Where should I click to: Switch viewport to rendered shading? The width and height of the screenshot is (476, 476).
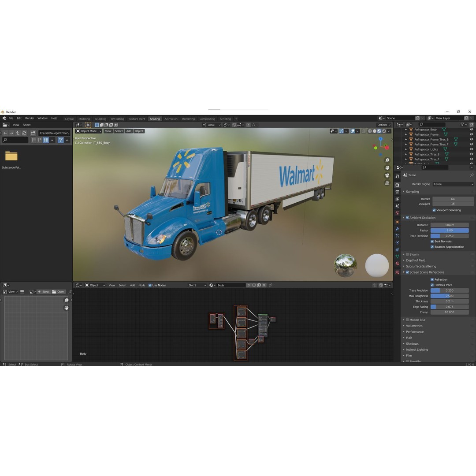[384, 131]
